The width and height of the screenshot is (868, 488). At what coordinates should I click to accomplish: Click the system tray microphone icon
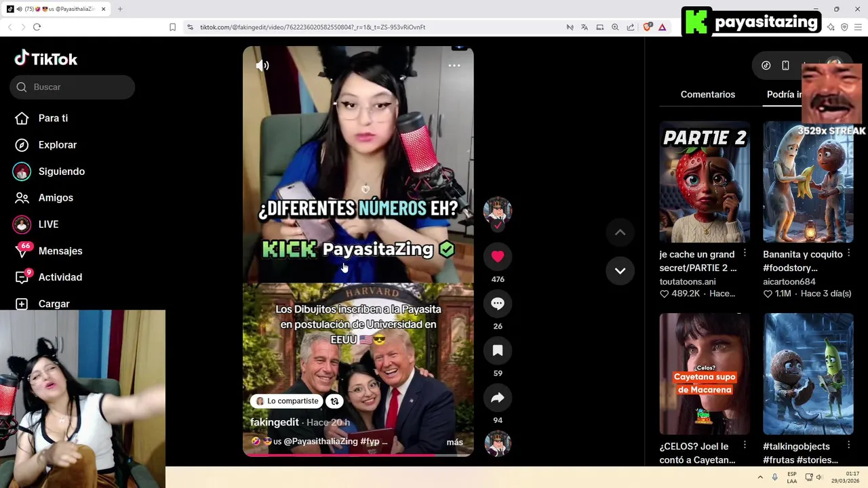[x=774, y=477]
